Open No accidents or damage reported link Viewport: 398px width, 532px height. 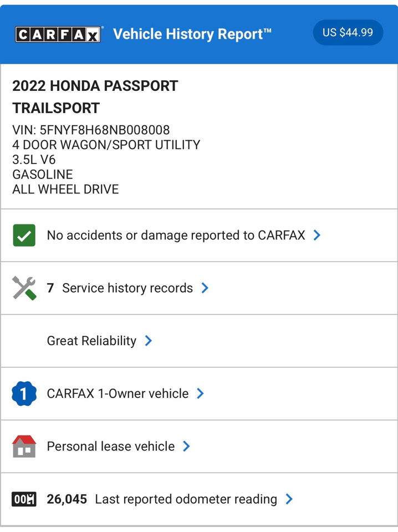coord(176,236)
